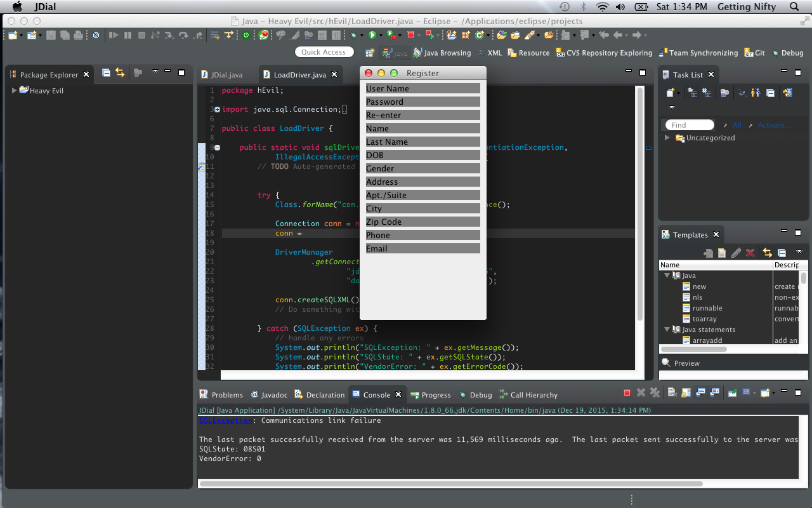
Task: Toggle Use Step Filters
Action: click(x=229, y=35)
